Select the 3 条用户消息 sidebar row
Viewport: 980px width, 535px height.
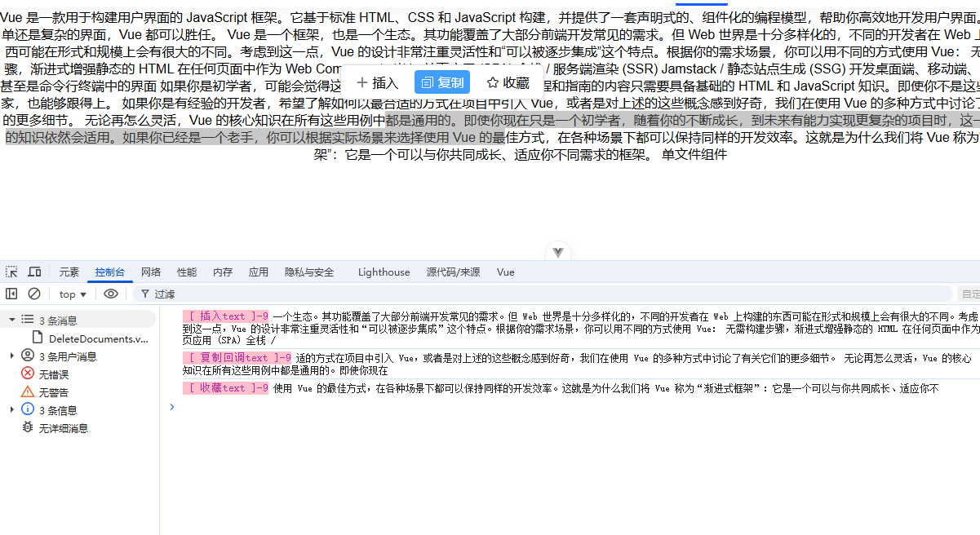coord(78,356)
